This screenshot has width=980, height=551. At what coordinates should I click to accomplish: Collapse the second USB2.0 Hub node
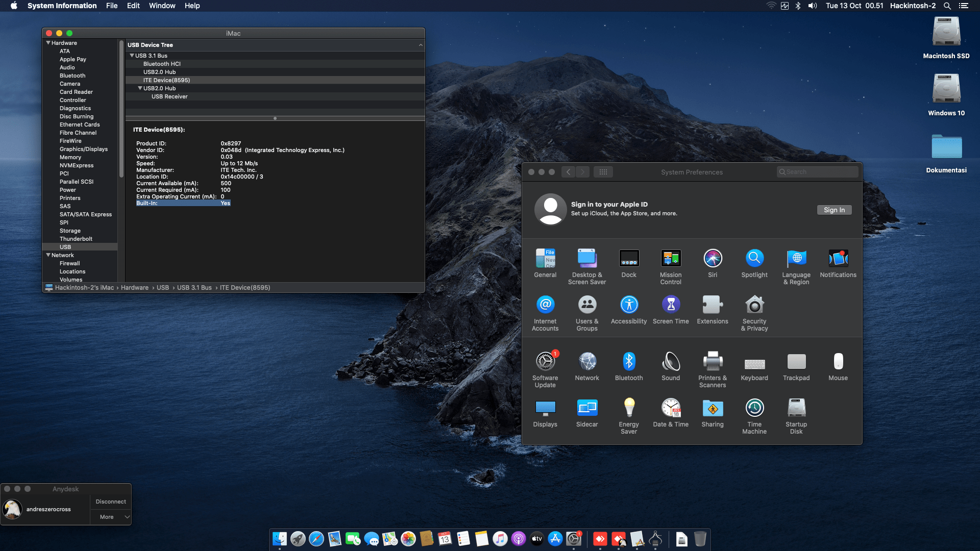140,88
